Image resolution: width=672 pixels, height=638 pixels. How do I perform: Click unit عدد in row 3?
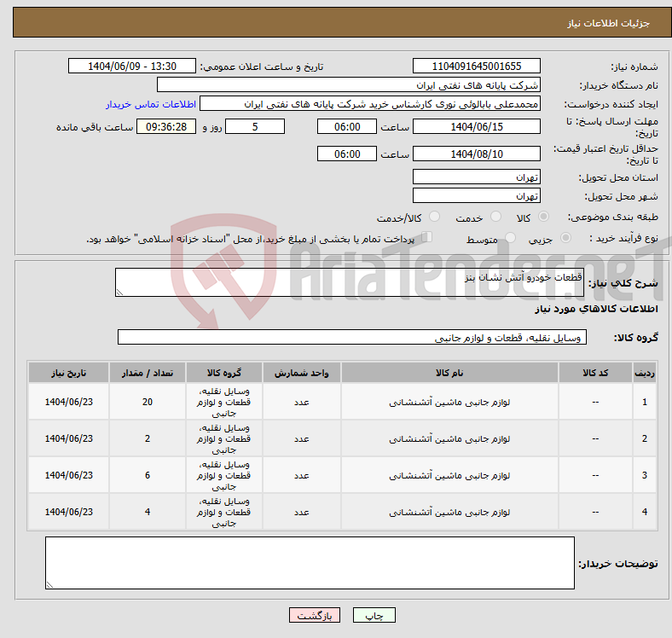(x=302, y=475)
